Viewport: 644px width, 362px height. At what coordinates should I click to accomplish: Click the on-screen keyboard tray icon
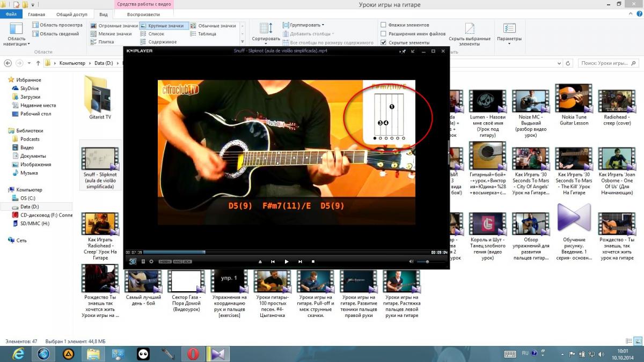pos(510,353)
